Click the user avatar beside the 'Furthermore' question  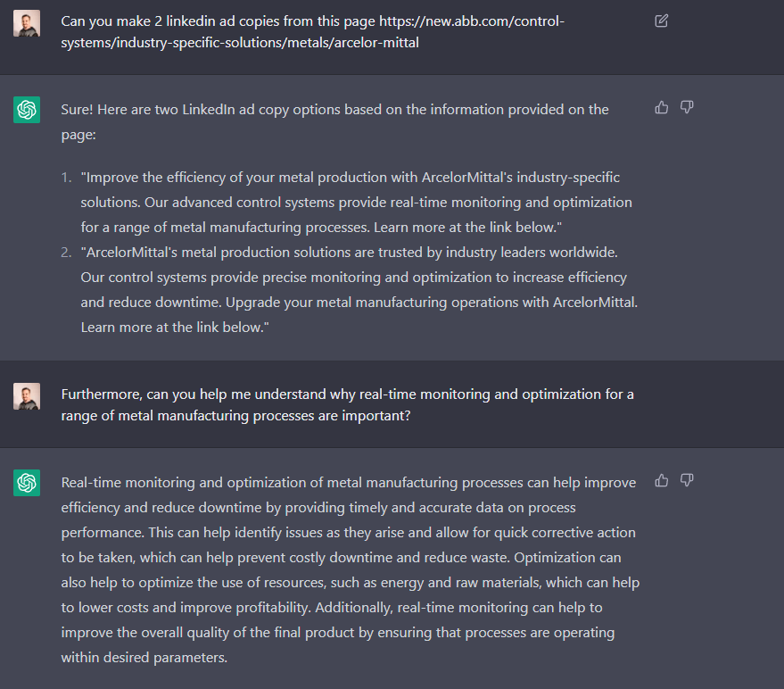(27, 396)
